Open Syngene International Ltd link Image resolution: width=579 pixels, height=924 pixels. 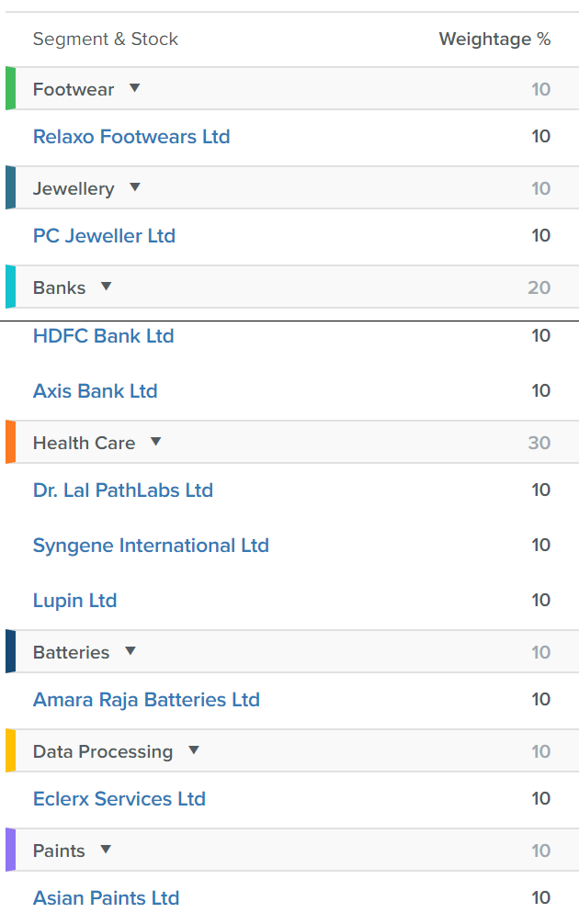(151, 546)
